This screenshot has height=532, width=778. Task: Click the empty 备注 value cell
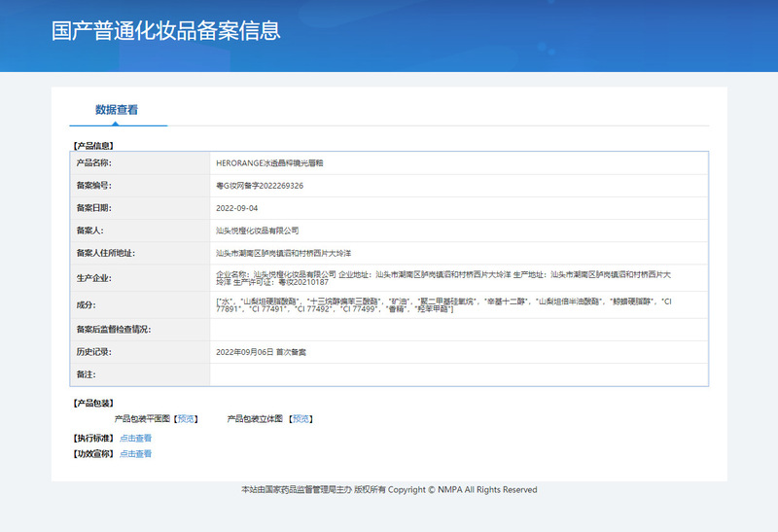(458, 374)
